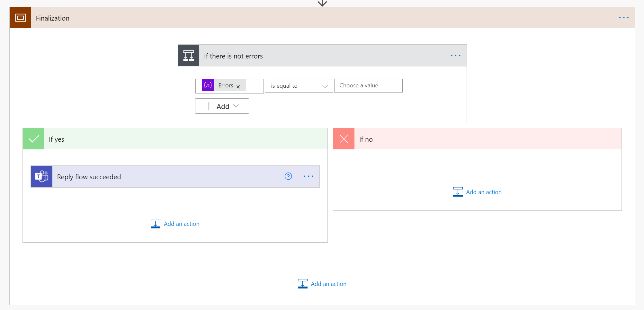Add an action below the condition

click(322, 284)
